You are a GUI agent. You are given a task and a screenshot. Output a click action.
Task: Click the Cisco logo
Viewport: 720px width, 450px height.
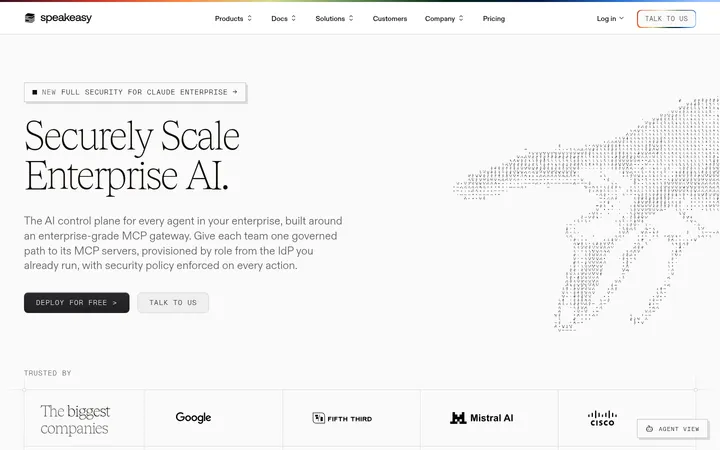(602, 418)
